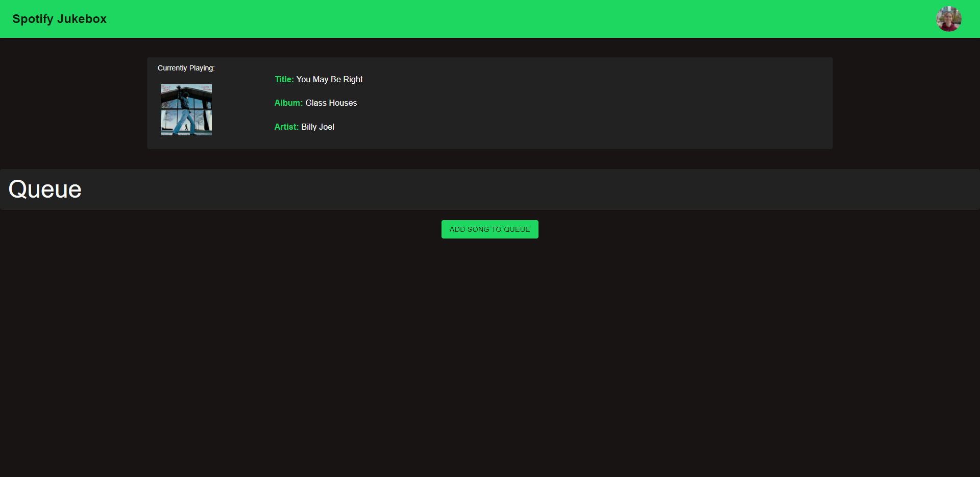Click the Spotify Jukebox logo text
The image size is (980, 477).
click(x=59, y=19)
